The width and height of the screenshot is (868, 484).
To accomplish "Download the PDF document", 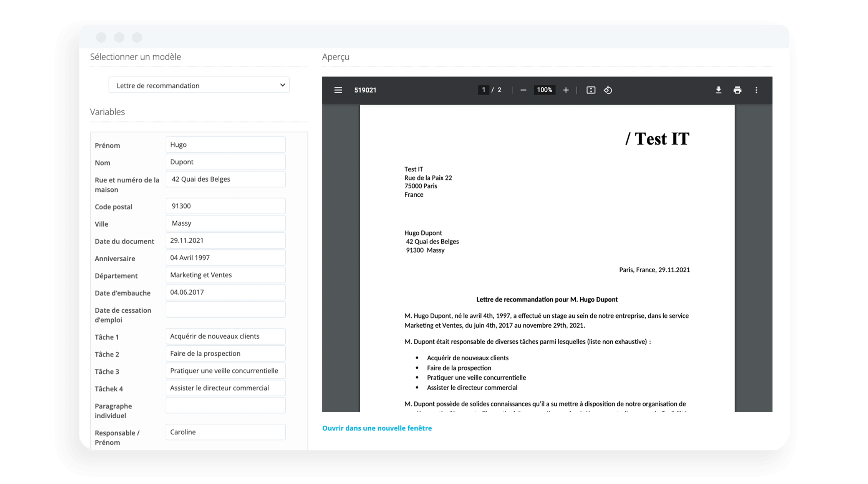I will 718,90.
